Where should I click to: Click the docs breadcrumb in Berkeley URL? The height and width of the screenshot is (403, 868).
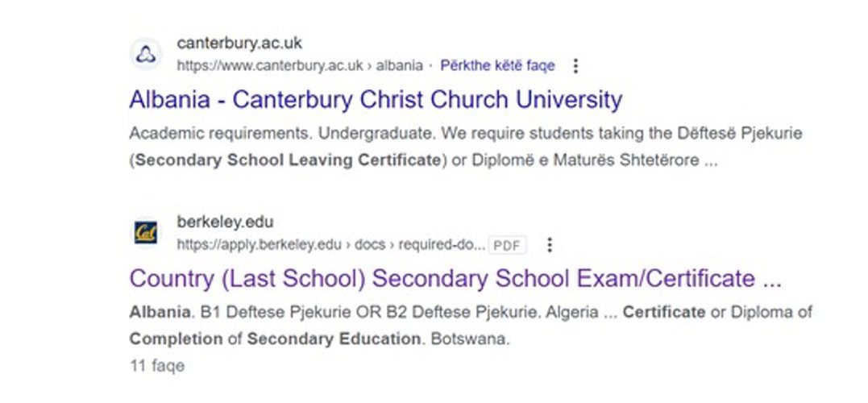click(x=370, y=245)
